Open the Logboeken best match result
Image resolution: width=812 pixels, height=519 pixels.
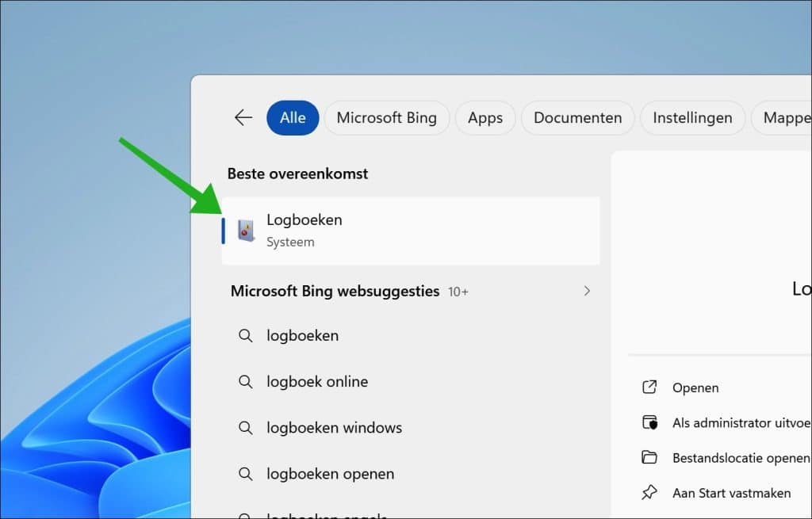pos(411,231)
